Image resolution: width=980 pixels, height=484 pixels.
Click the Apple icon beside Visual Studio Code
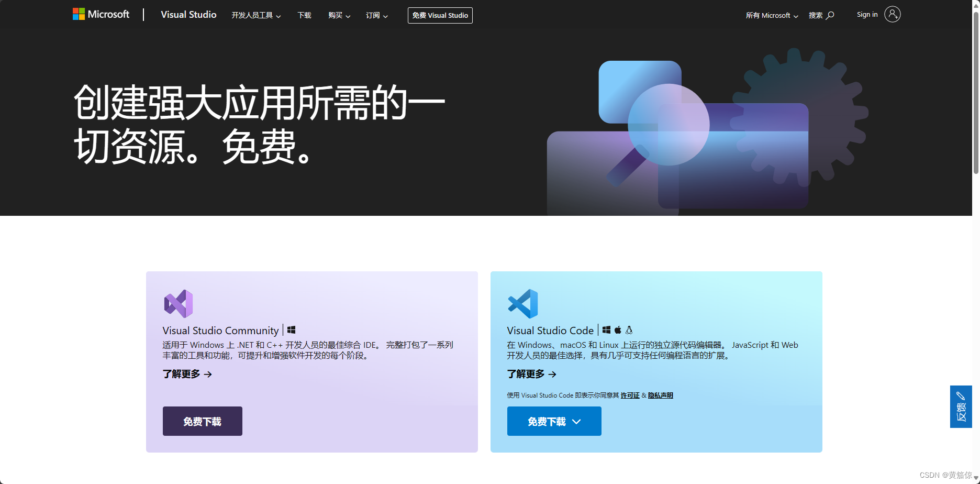pyautogui.click(x=618, y=330)
